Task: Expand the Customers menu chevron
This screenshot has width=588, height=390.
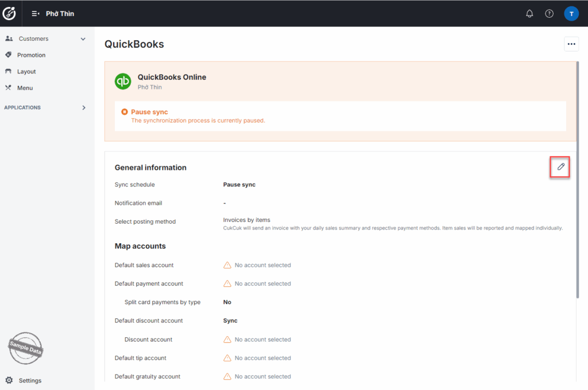Action: pyautogui.click(x=83, y=39)
